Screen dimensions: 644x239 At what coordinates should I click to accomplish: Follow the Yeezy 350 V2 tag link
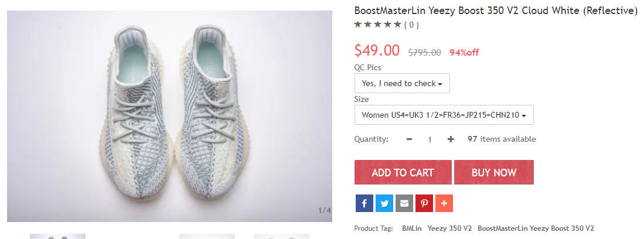pyautogui.click(x=449, y=228)
